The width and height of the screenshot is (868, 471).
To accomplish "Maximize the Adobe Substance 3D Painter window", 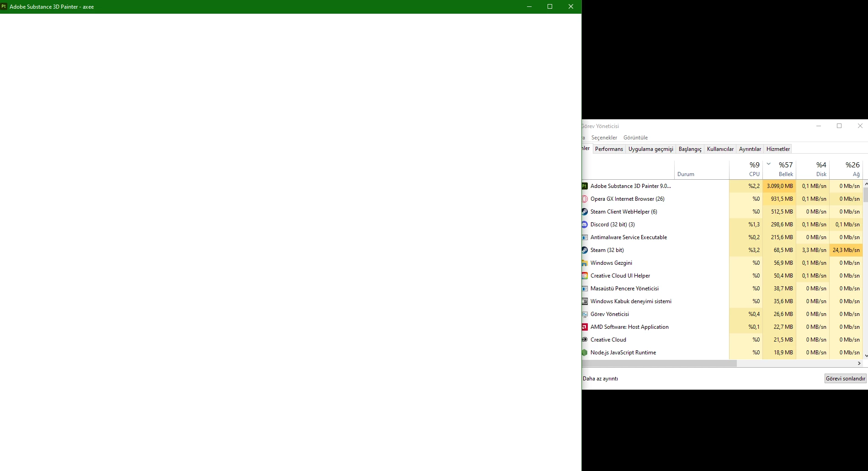I will pos(550,6).
